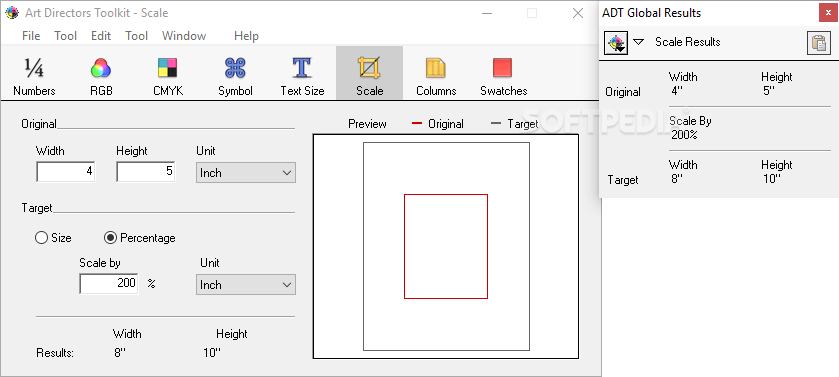Click the Original legend label
839x377 pixels.
pyautogui.click(x=446, y=124)
